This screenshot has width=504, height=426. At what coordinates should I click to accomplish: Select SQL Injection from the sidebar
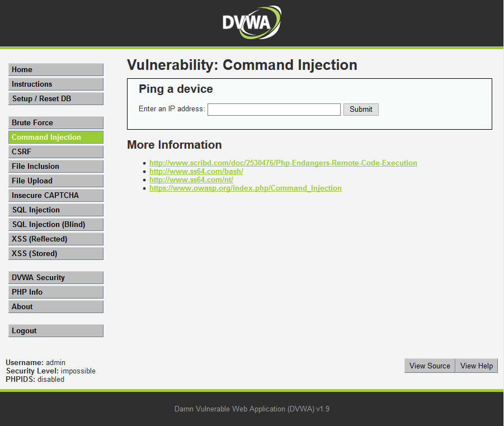(55, 210)
